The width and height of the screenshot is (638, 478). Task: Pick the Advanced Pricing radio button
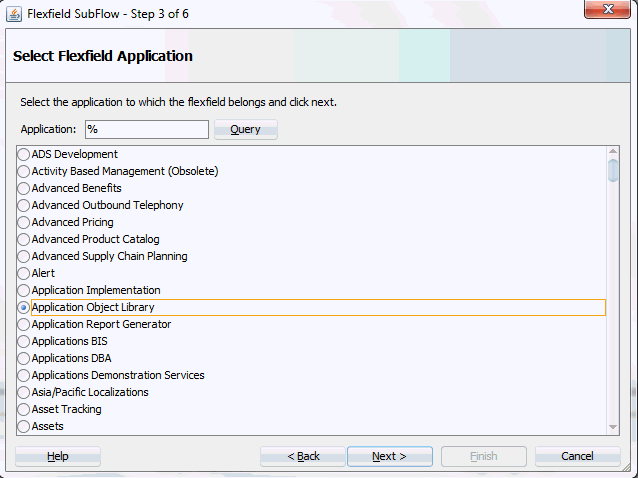[x=24, y=223]
